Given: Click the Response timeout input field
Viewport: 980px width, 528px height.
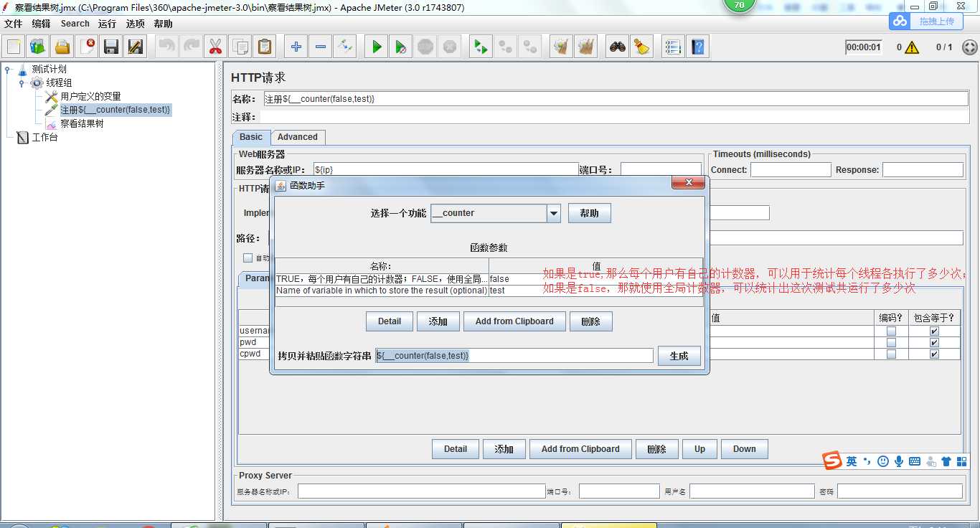Looking at the screenshot, I should pos(923,170).
